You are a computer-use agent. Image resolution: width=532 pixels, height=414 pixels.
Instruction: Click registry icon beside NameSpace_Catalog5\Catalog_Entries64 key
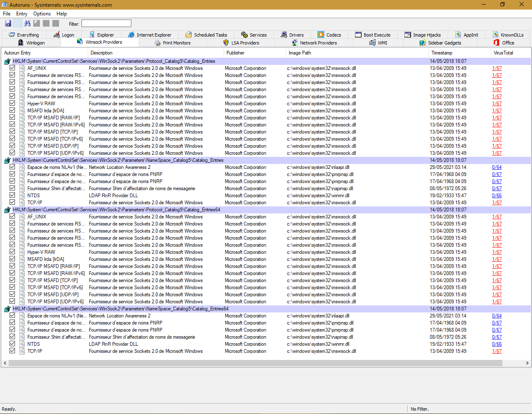pos(7,309)
